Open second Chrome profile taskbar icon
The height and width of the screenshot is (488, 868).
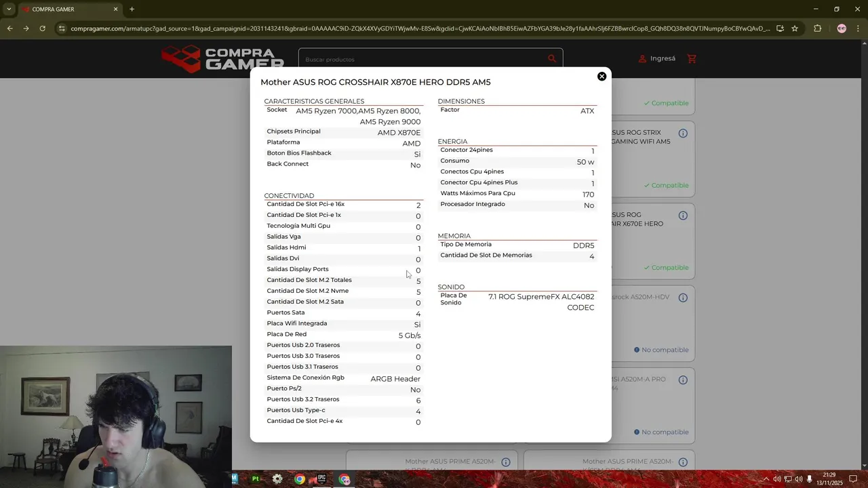pyautogui.click(x=344, y=479)
